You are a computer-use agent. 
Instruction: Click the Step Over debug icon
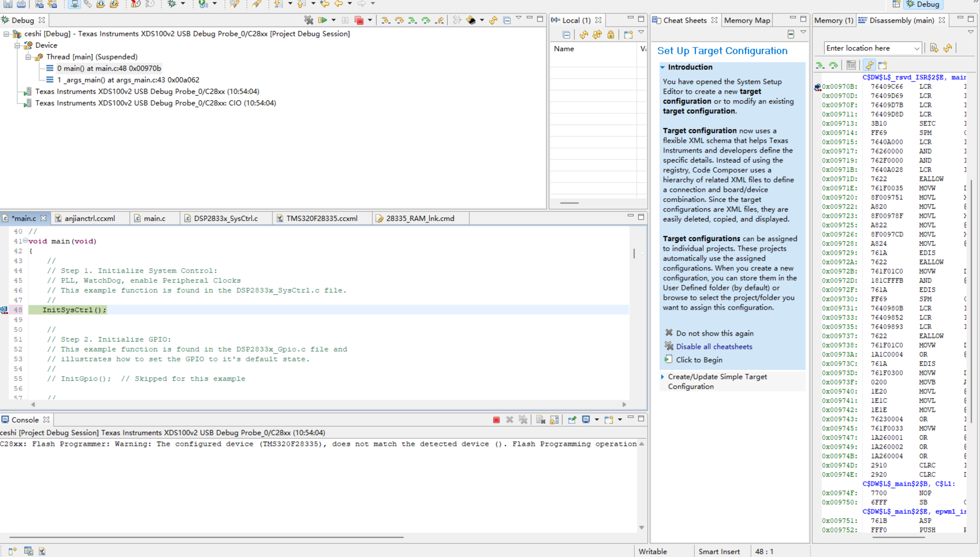pos(399,20)
